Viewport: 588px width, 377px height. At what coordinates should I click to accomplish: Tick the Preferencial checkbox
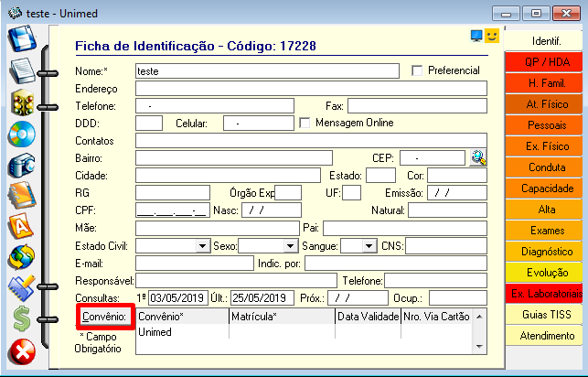[x=417, y=70]
